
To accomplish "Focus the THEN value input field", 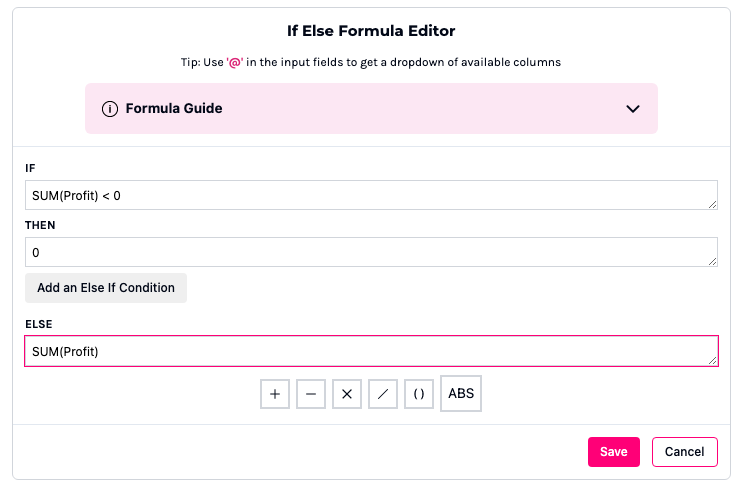I will (370, 252).
